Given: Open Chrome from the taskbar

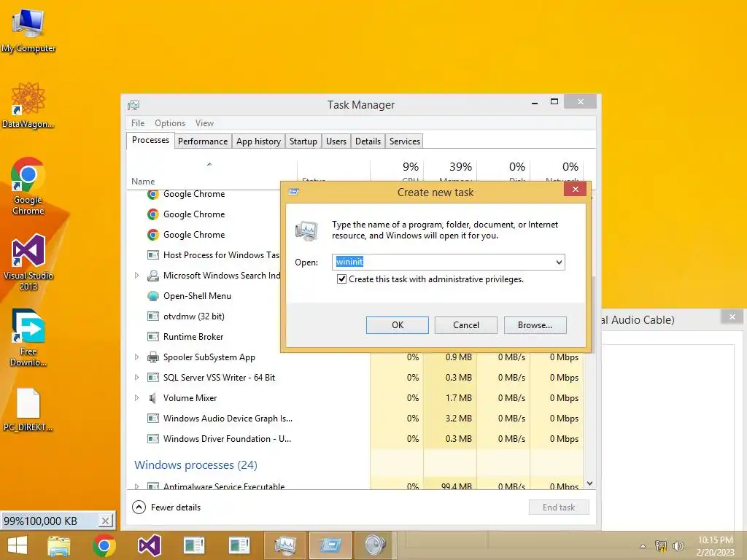Looking at the screenshot, I should [104, 545].
